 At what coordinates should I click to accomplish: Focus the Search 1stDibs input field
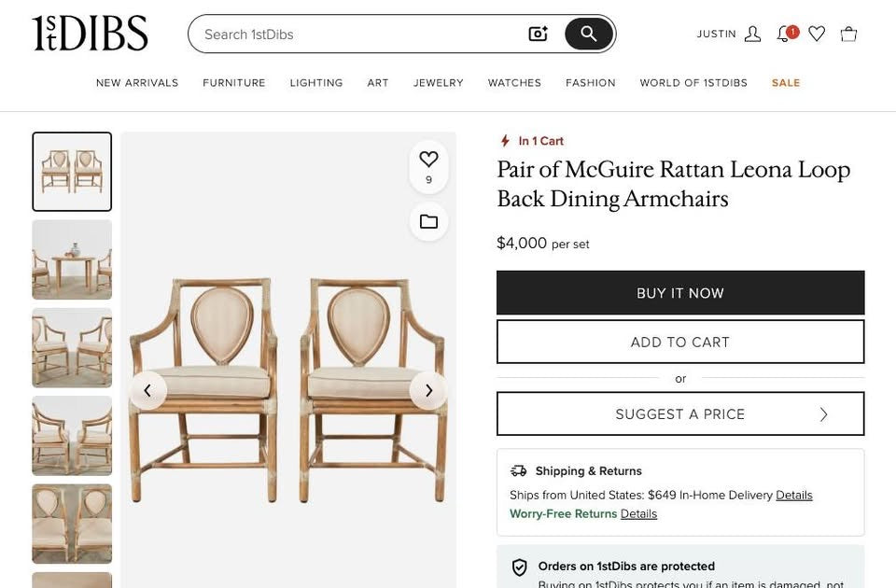(x=360, y=35)
